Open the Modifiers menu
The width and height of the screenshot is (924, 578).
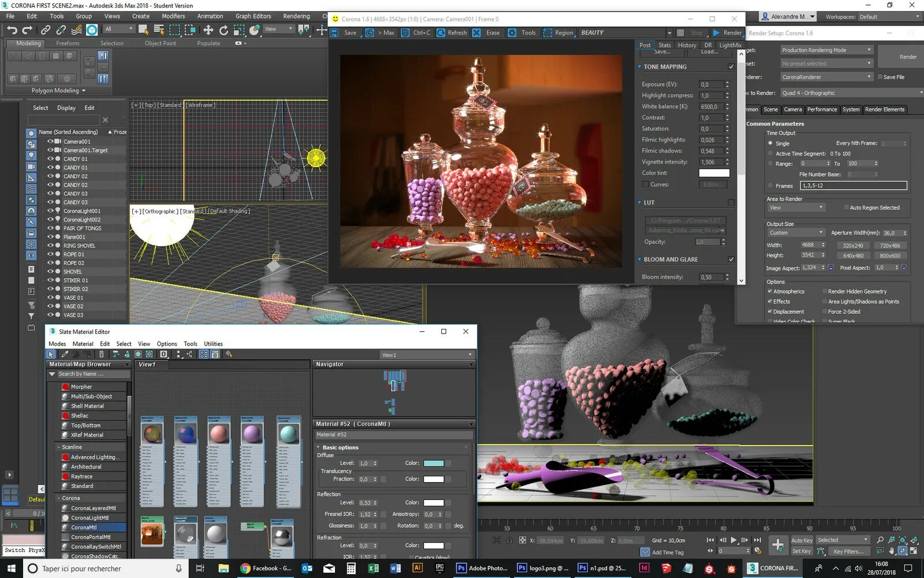[x=173, y=16]
